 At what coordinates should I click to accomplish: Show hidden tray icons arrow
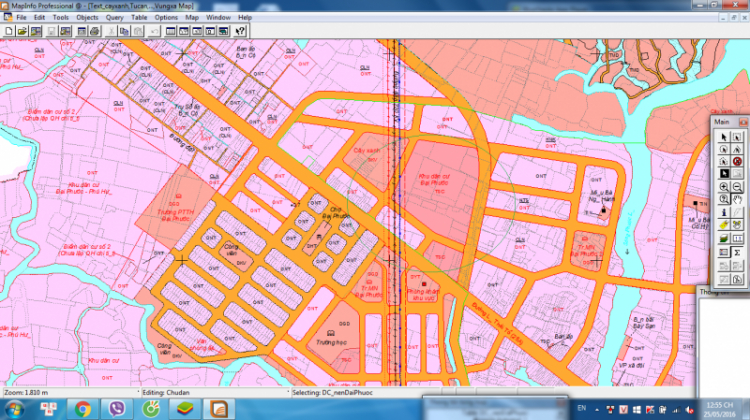(x=597, y=409)
